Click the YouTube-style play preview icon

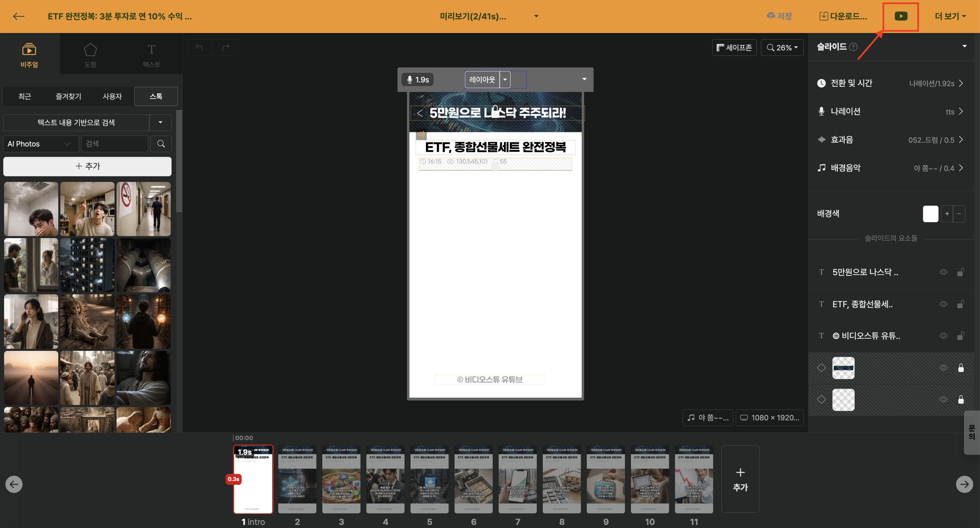(x=901, y=16)
